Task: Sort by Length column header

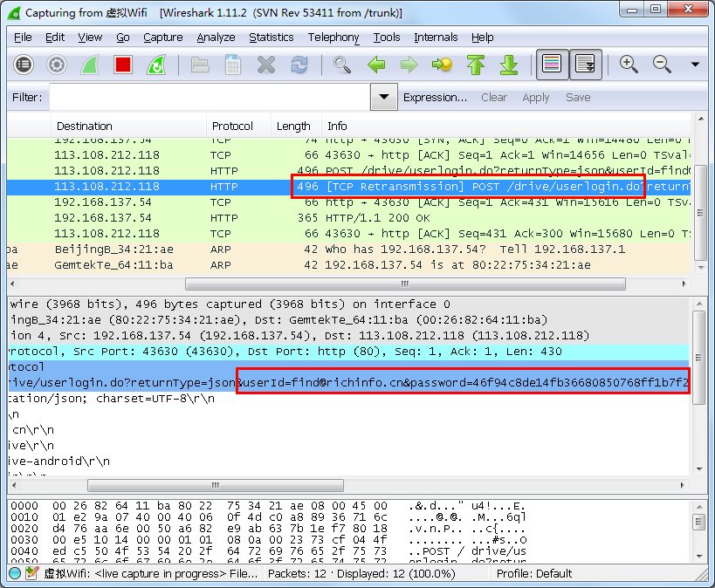Action: 296,126
